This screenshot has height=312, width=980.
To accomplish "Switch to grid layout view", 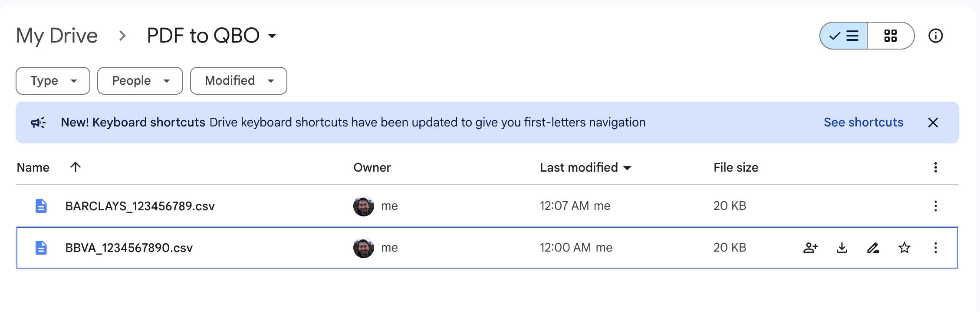I will tap(891, 36).
